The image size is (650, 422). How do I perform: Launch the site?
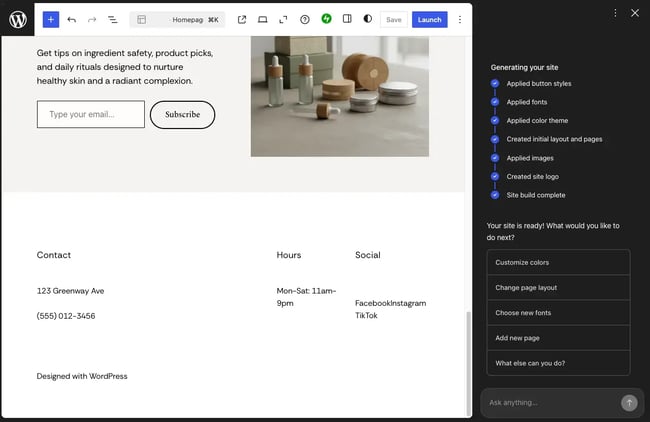click(429, 19)
